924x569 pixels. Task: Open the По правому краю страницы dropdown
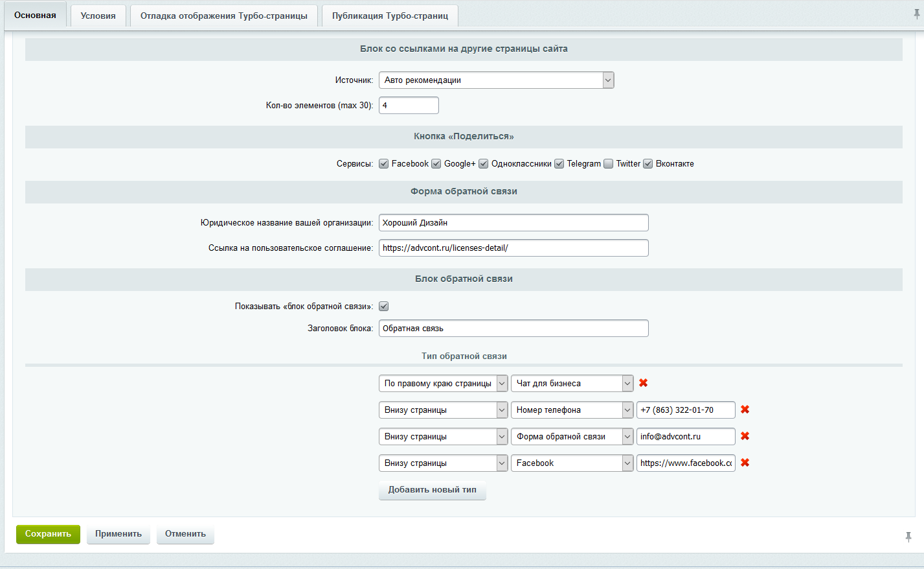[x=443, y=384]
